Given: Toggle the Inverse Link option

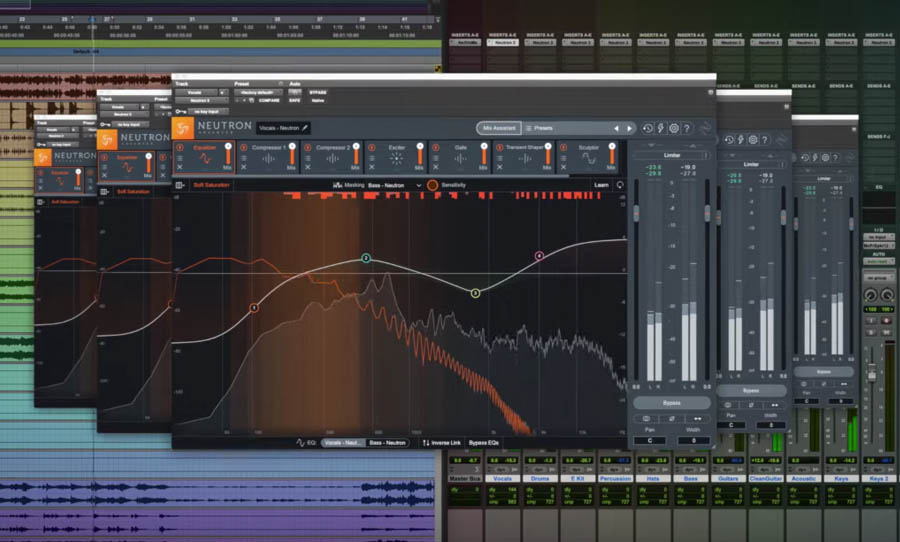Looking at the screenshot, I should (441, 443).
